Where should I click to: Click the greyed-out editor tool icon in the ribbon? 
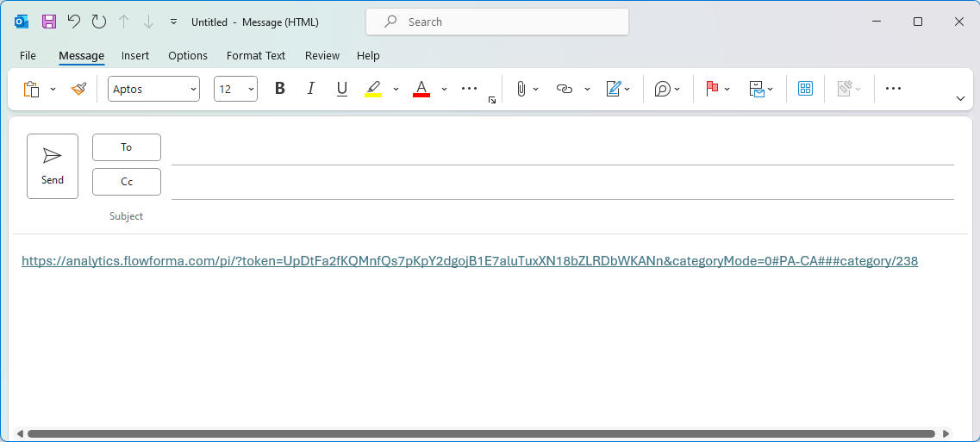tap(849, 89)
